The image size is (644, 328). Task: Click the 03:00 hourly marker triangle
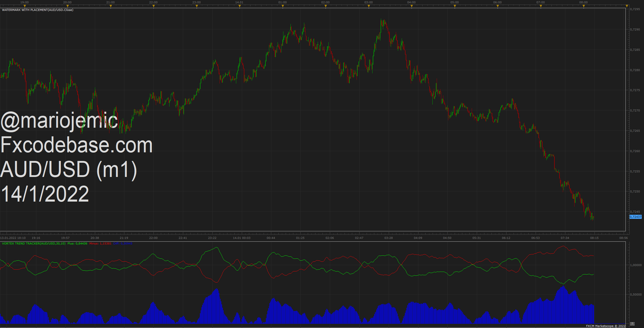(x=369, y=6)
